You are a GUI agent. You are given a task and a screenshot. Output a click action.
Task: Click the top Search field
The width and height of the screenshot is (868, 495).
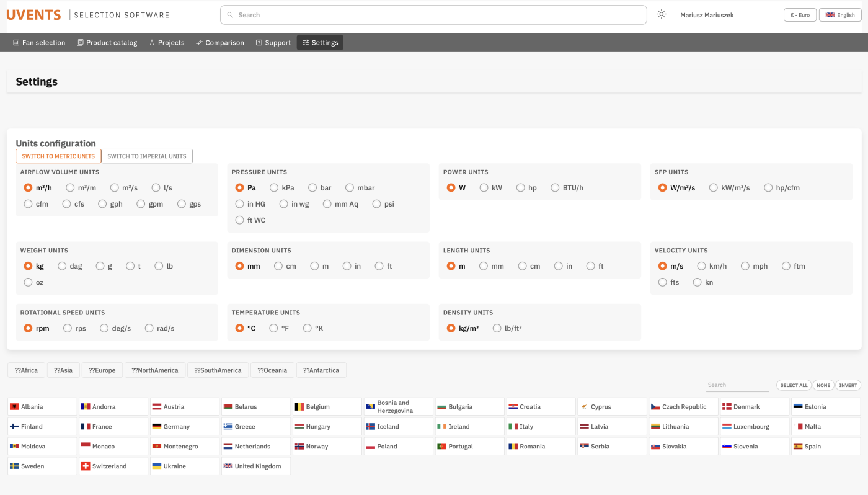(433, 15)
